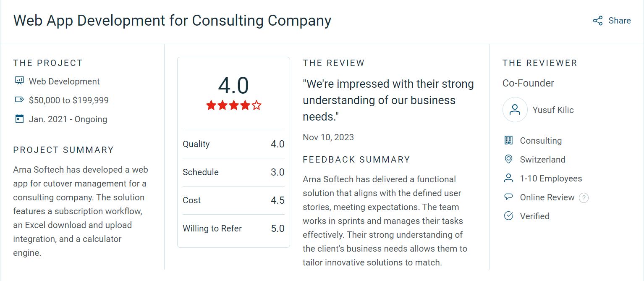Click the Willing to Refer score row
The height and width of the screenshot is (281, 644).
pyautogui.click(x=233, y=228)
